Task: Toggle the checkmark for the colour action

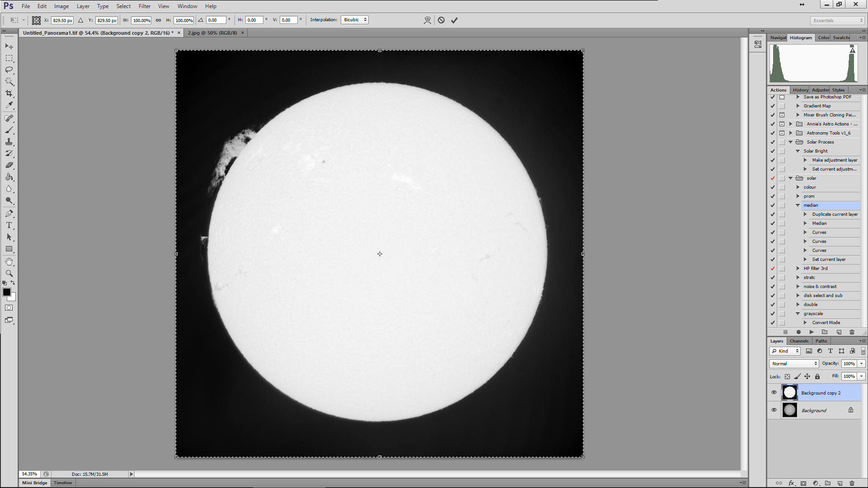Action: click(772, 187)
